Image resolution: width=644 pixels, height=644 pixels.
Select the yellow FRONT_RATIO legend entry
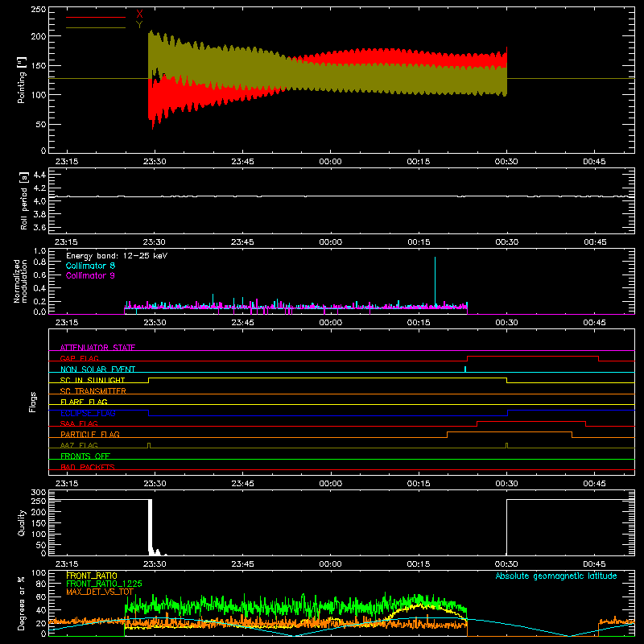[x=92, y=576]
